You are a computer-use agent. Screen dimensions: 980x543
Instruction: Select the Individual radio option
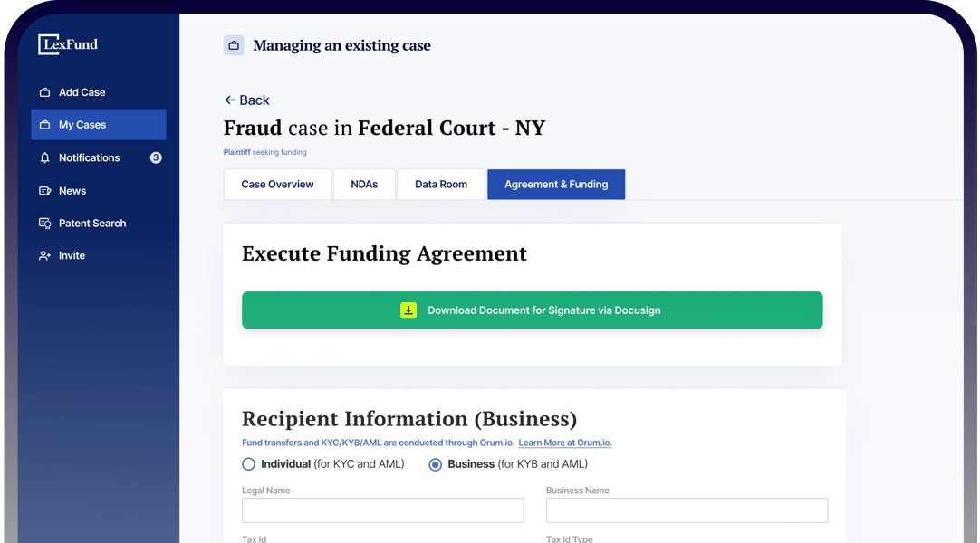pyautogui.click(x=248, y=464)
